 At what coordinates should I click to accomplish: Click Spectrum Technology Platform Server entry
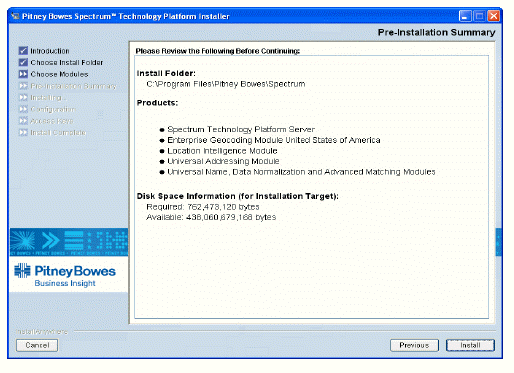coord(241,129)
